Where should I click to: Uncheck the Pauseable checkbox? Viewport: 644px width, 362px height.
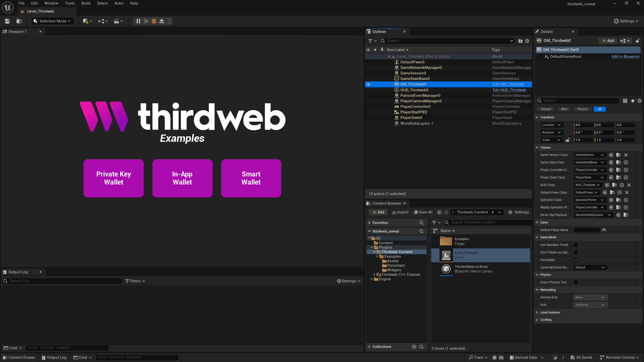click(x=576, y=260)
